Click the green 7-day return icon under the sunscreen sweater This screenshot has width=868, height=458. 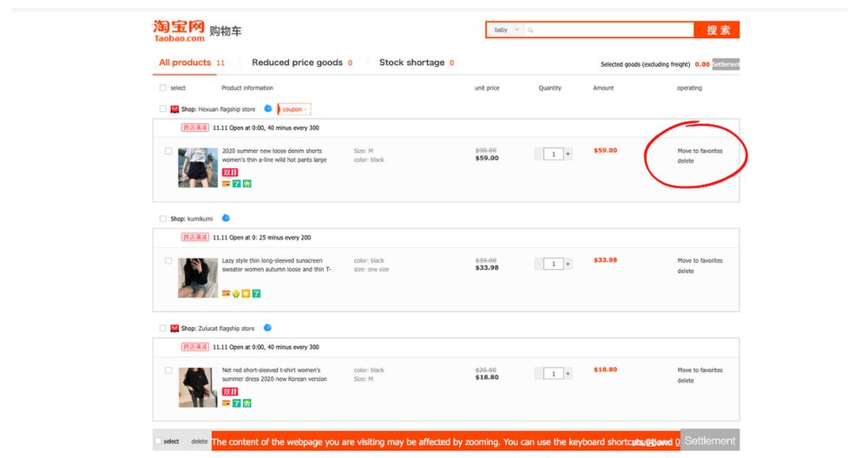point(256,294)
